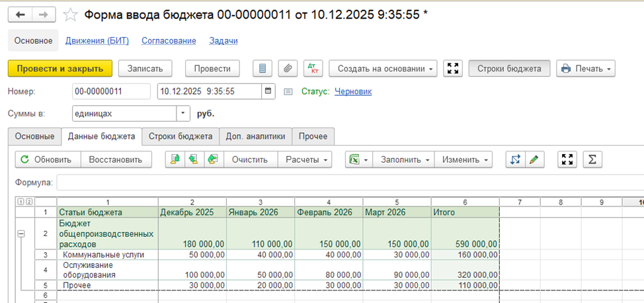644x303 pixels.
Task: Click the Sum (Σ) icon in toolbar
Action: (592, 159)
